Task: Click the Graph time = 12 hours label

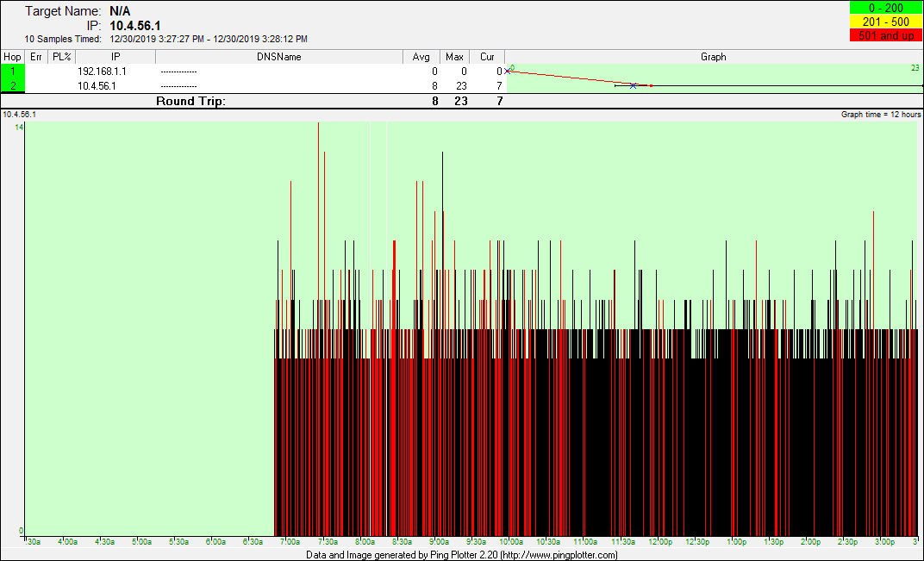Action: [881, 115]
